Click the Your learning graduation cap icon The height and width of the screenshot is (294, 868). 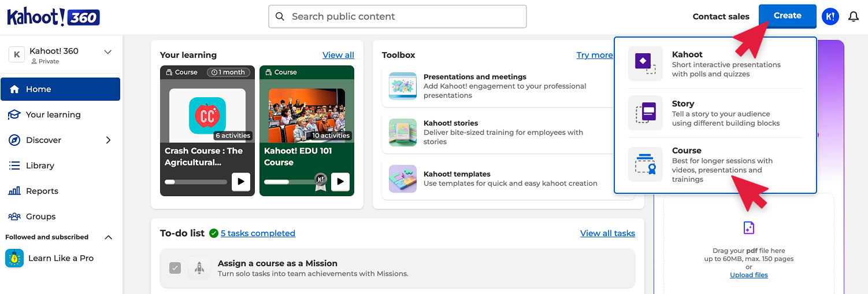14,115
